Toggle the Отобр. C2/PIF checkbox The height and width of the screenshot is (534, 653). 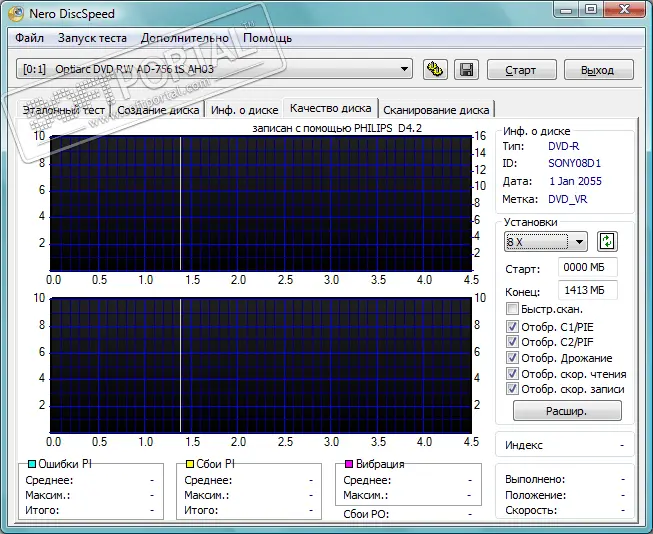click(513, 342)
